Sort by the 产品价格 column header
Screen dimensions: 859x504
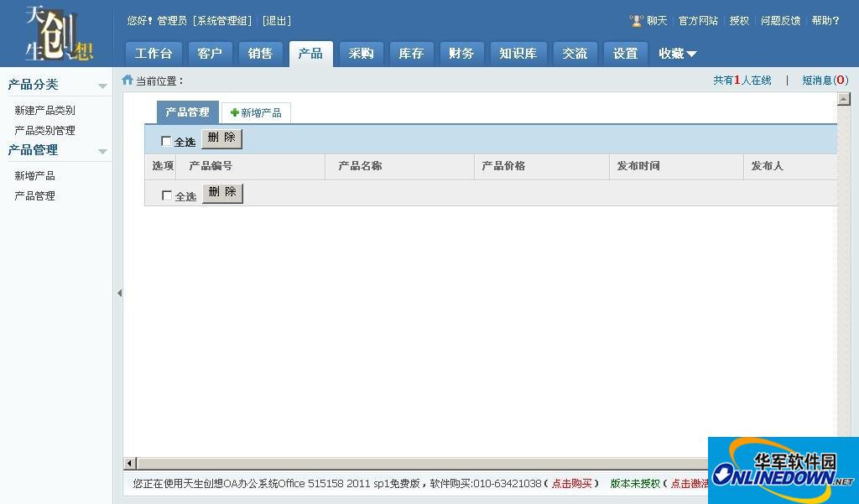[x=503, y=166]
